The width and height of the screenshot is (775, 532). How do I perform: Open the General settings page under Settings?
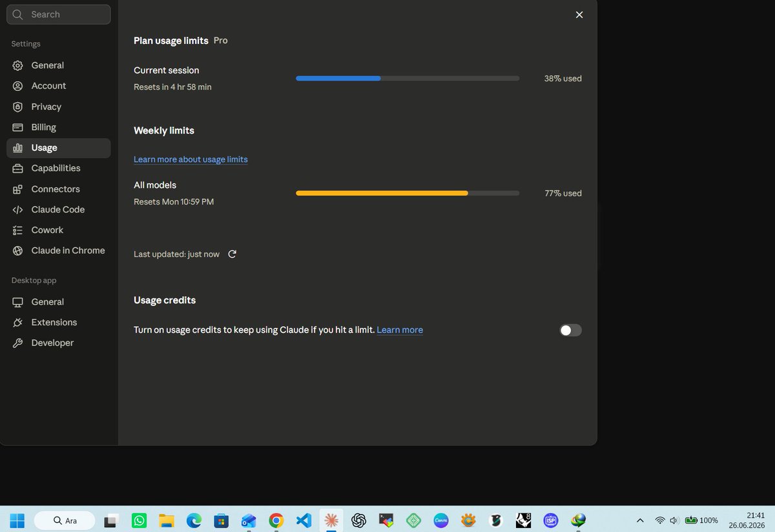click(x=59, y=65)
